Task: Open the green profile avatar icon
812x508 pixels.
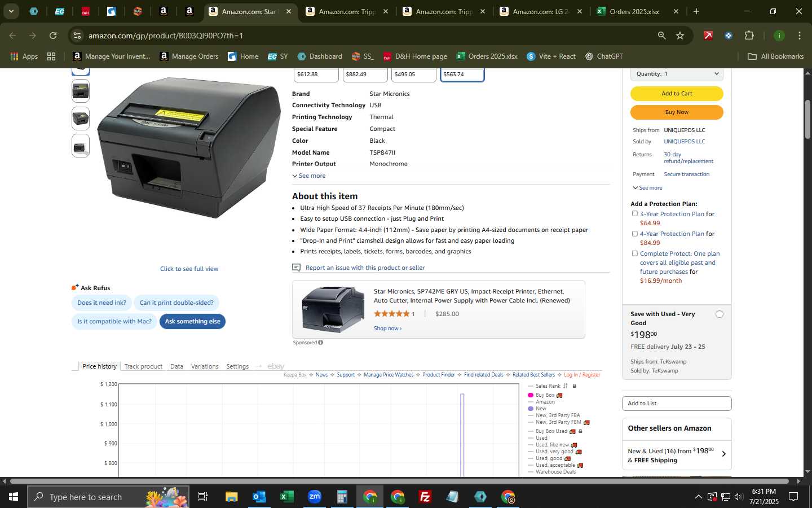Action: pyautogui.click(x=779, y=36)
